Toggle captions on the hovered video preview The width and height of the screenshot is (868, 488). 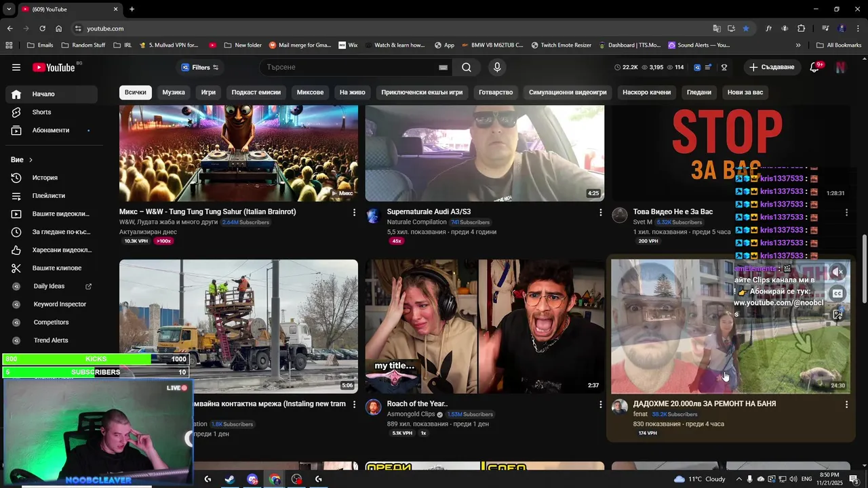point(837,293)
